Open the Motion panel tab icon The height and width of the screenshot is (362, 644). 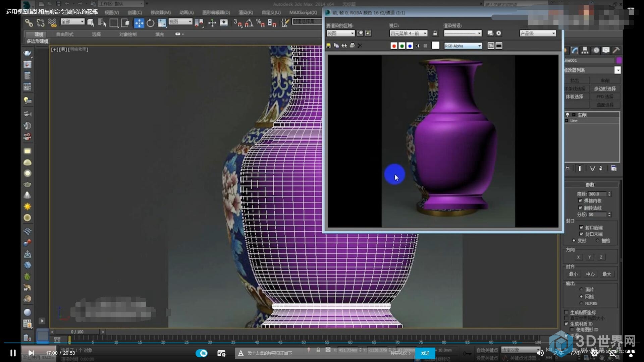[596, 50]
